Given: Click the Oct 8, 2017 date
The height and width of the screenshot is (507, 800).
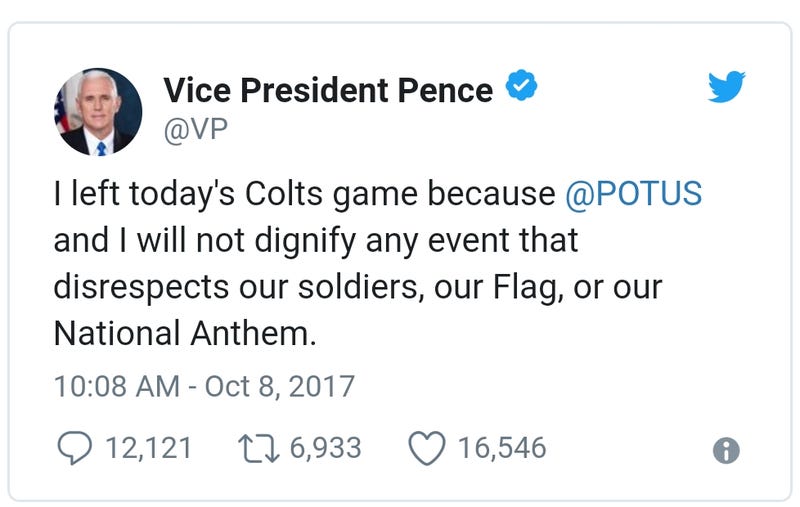Looking at the screenshot, I should pos(280,386).
